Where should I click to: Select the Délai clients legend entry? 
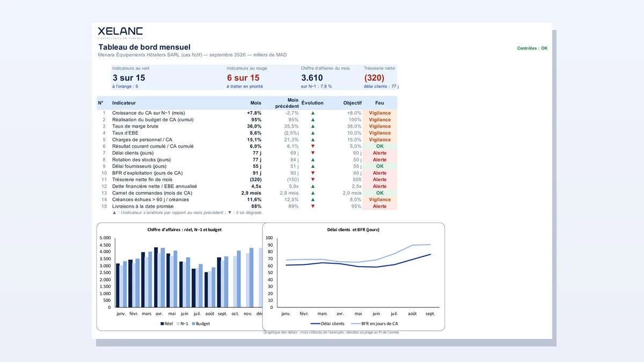click(327, 324)
